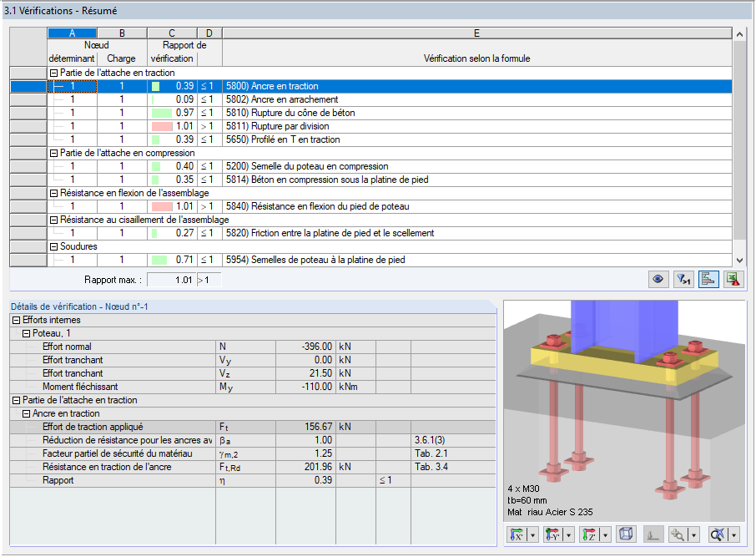Screen dimensions: 756x557
Task: Select column D header
Action: click(x=209, y=33)
